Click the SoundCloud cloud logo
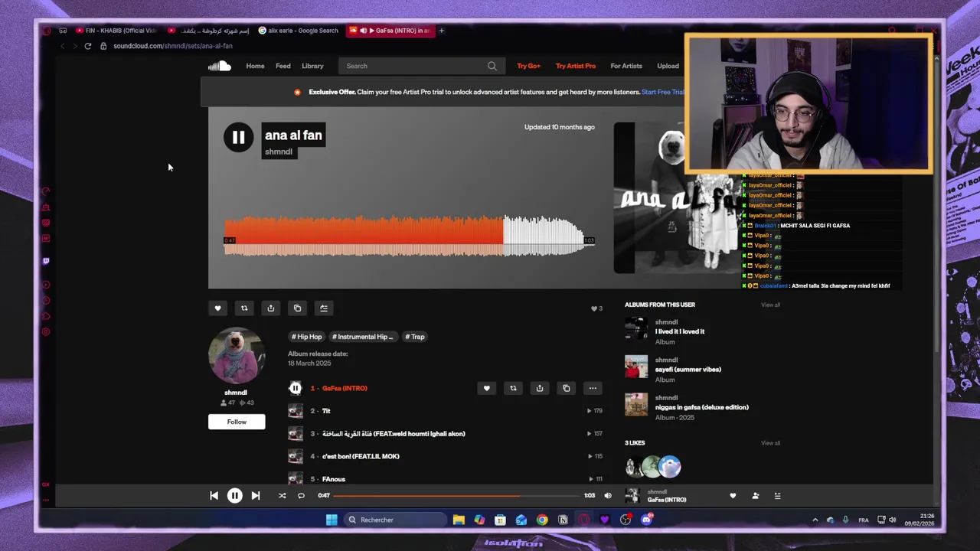Screen dimensions: 980x551 coord(220,66)
